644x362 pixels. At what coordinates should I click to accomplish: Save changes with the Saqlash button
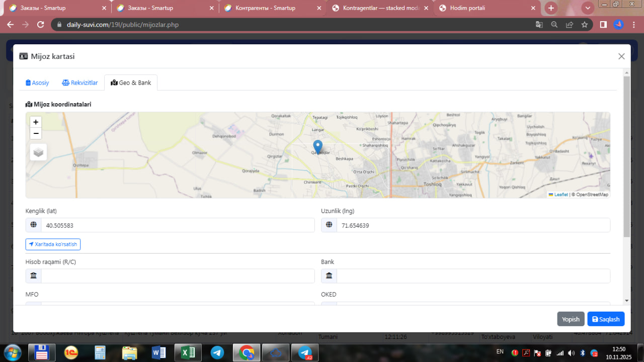606,319
